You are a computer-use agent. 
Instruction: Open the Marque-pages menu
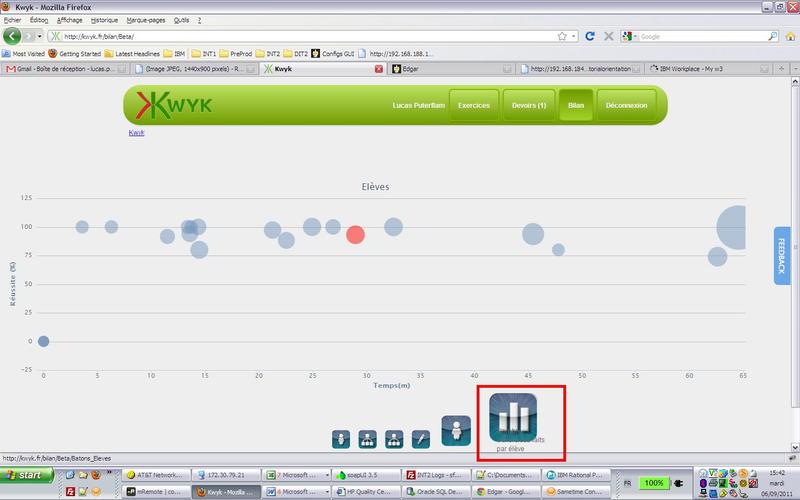point(146,20)
